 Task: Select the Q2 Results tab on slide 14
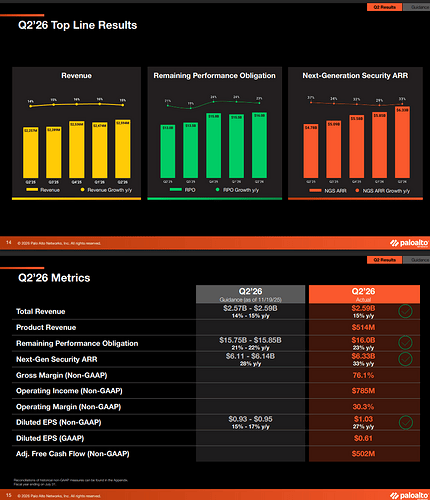385,7
